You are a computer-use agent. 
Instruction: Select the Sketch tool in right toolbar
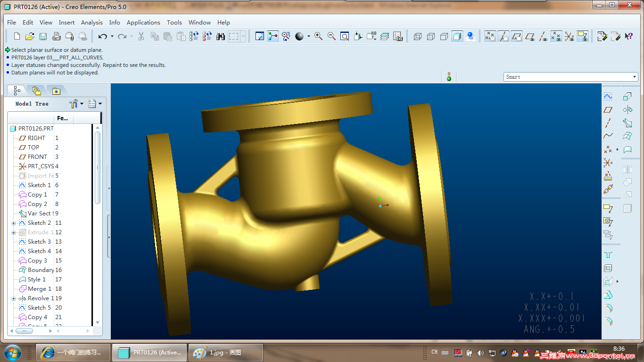pyautogui.click(x=608, y=97)
